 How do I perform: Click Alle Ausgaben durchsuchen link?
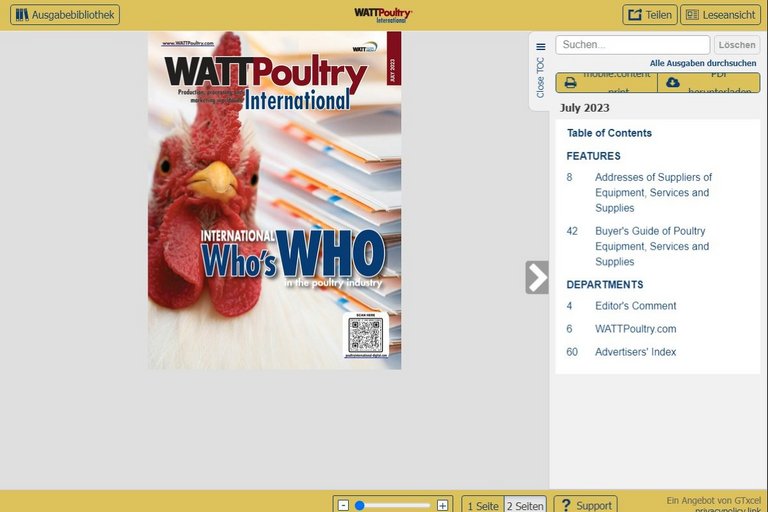pos(704,63)
